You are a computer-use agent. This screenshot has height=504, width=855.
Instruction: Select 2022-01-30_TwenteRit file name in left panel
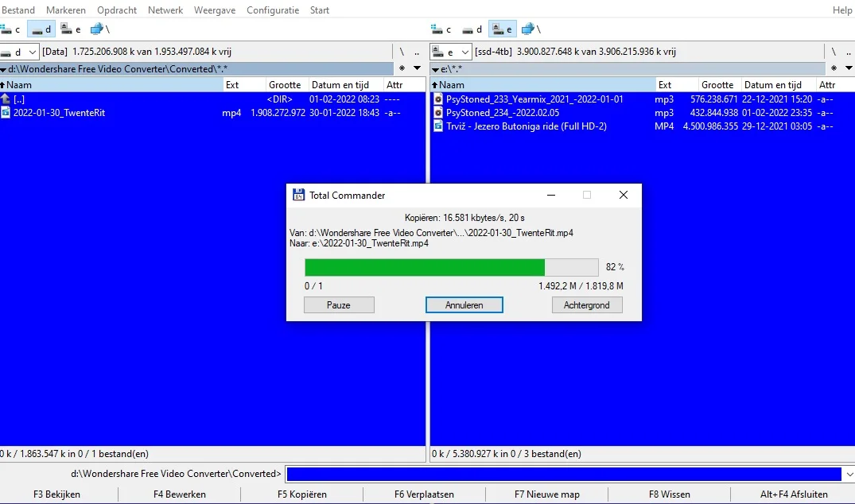60,113
